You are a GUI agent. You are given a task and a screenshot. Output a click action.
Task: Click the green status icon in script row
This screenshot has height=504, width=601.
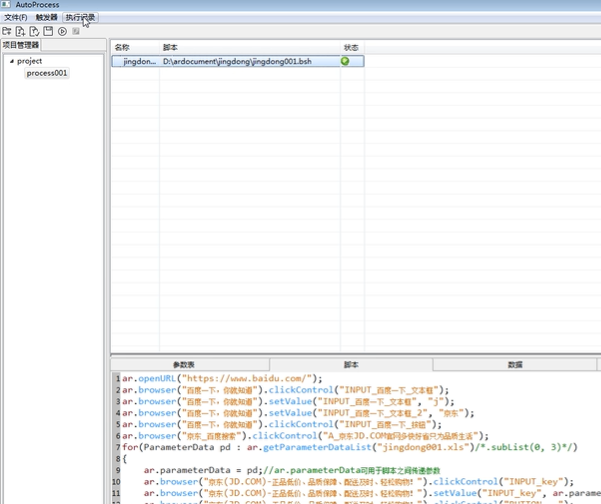coord(345,61)
